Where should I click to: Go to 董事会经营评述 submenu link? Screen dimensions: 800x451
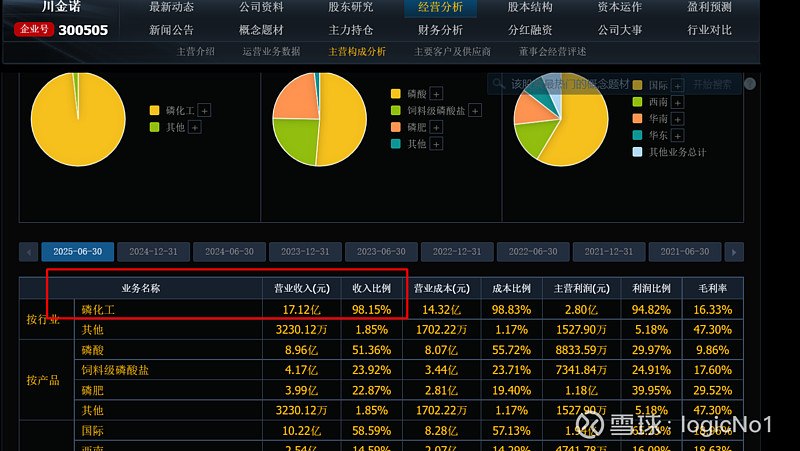553,52
